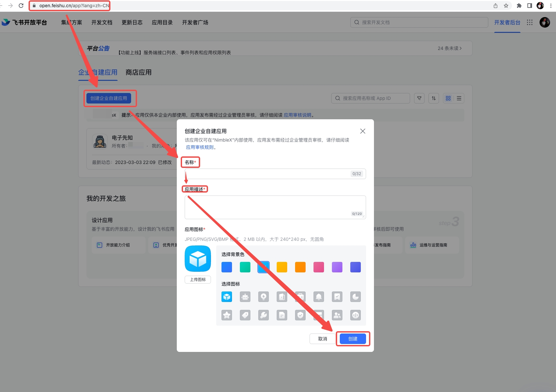Image resolution: width=556 pixels, height=392 pixels.
Task: Focus 搜索应用名称或 App ID field
Action: click(x=371, y=98)
